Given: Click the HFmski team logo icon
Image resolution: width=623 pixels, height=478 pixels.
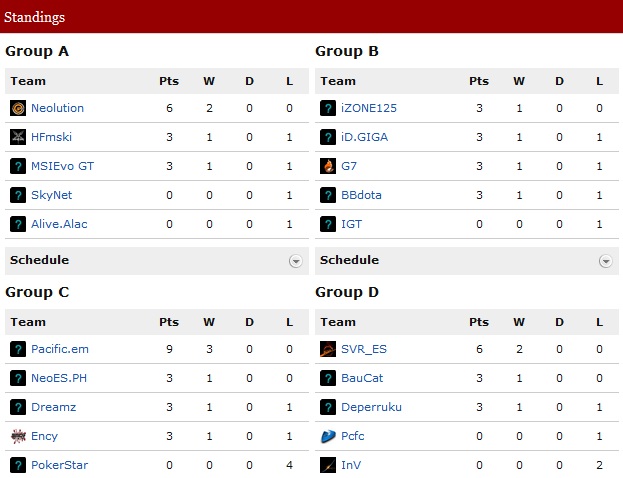Looking at the screenshot, I should [18, 137].
